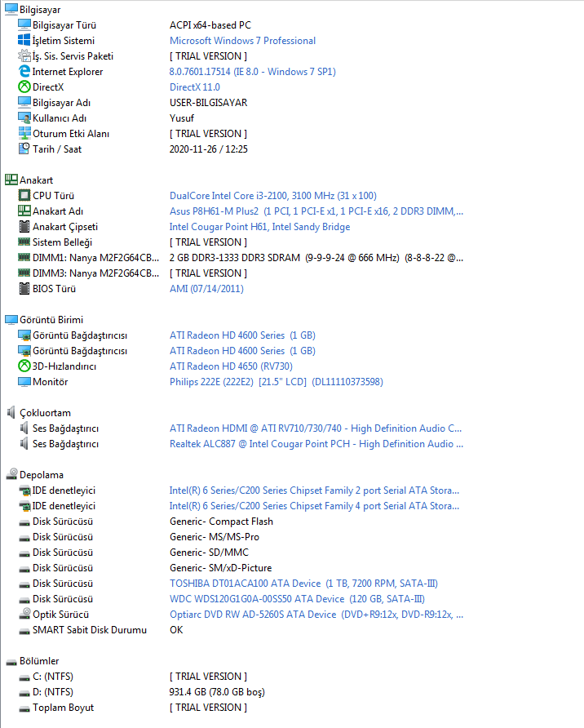The height and width of the screenshot is (728, 584).
Task: Select the Bilgisayar Adı label
Action: coord(61,103)
